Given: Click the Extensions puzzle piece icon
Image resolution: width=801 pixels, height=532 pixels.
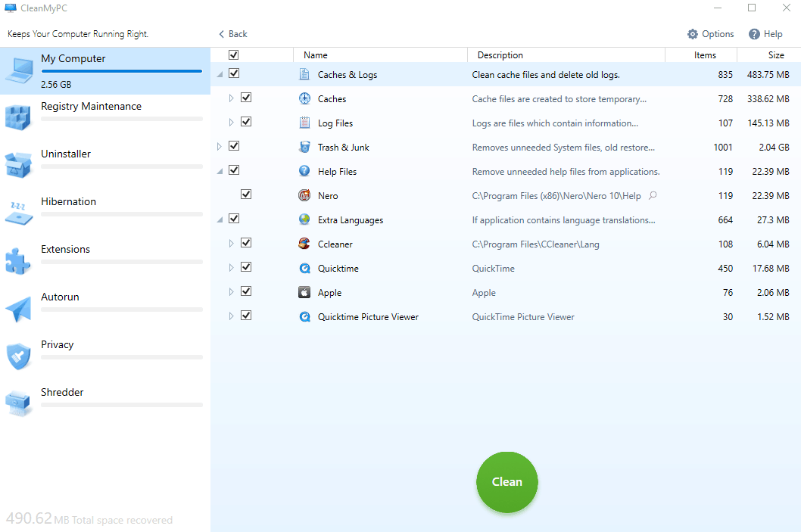Looking at the screenshot, I should pos(18,260).
